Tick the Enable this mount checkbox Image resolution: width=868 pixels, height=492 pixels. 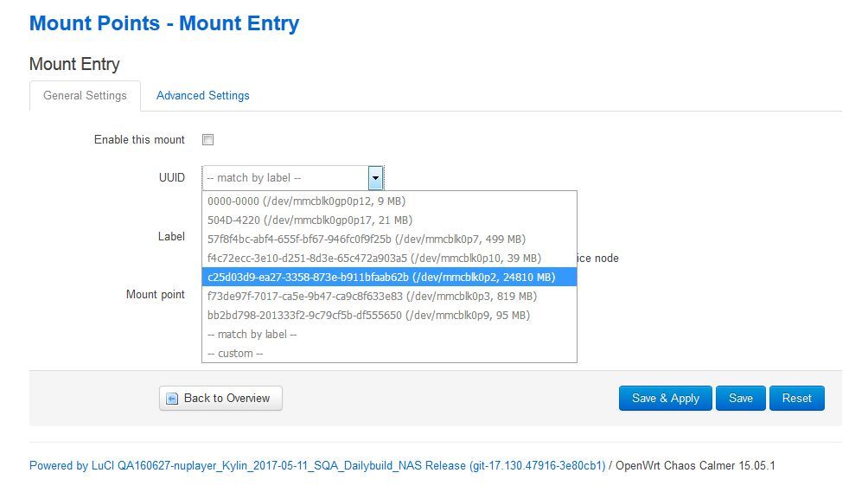pyautogui.click(x=207, y=139)
